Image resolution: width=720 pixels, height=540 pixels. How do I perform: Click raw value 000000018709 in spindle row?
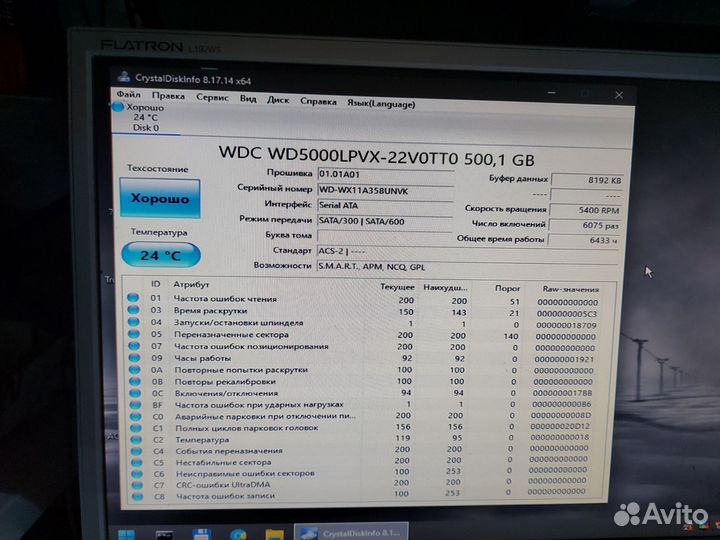[x=566, y=325]
